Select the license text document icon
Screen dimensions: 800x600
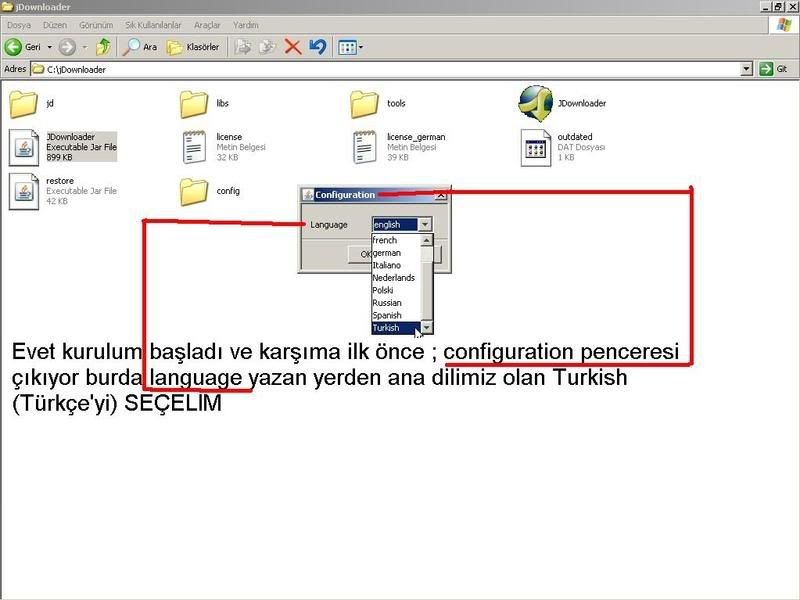pyautogui.click(x=194, y=147)
